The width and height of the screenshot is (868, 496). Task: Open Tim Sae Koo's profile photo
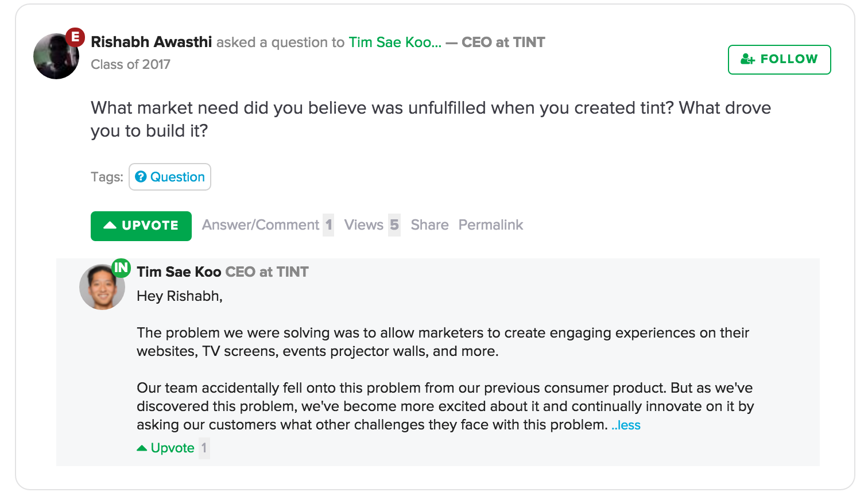pyautogui.click(x=102, y=288)
